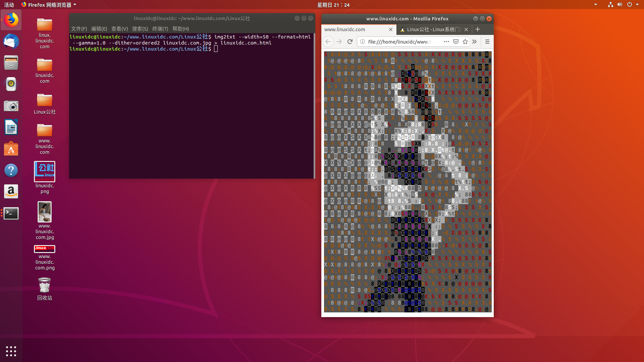Open the Files manager dock icon

point(11,63)
